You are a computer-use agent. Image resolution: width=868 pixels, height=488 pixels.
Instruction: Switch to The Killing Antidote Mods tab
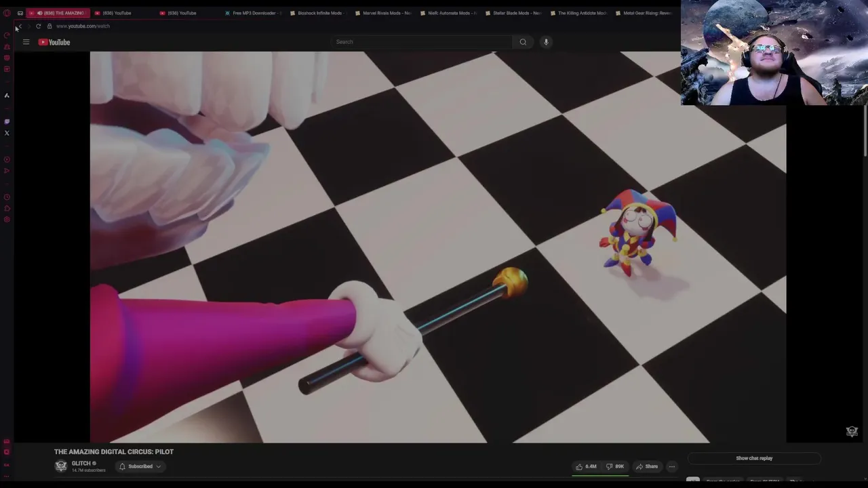(580, 13)
